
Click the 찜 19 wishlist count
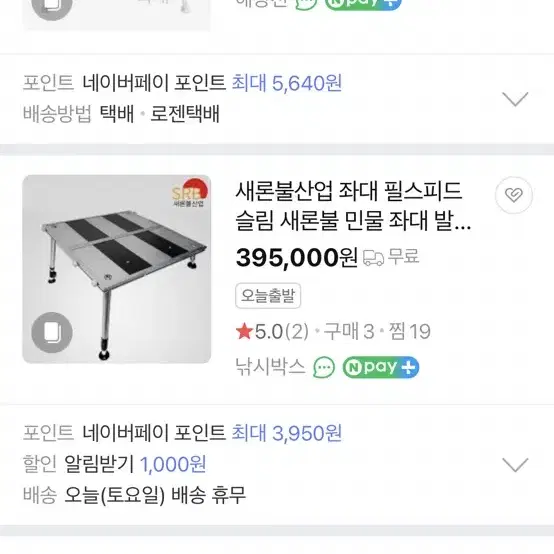410,331
